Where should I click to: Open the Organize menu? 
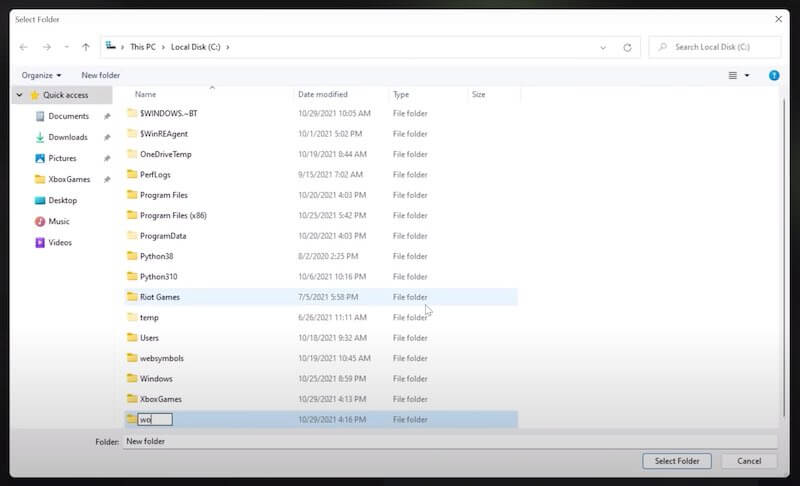pos(41,75)
